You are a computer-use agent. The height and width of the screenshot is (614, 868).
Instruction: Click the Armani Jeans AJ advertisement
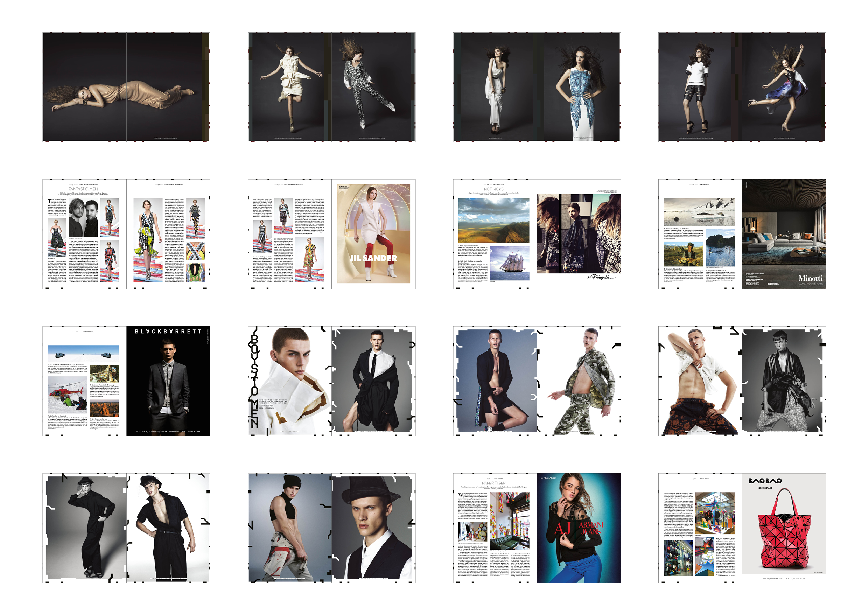coord(579,528)
